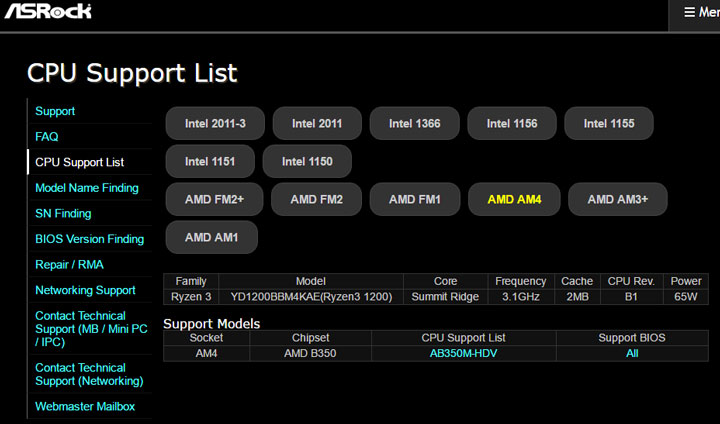Navigate to Repair / RMA
Image resolution: width=720 pixels, height=424 pixels.
point(69,265)
